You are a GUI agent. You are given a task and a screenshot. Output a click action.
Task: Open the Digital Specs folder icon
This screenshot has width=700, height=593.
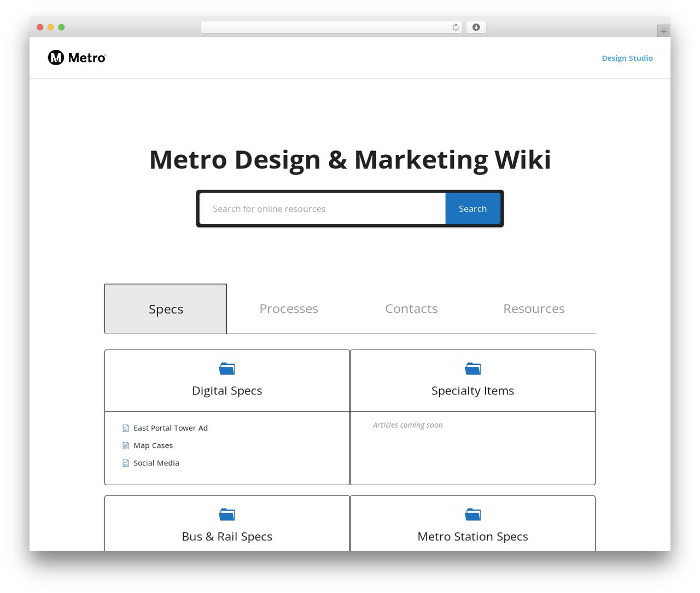[227, 369]
